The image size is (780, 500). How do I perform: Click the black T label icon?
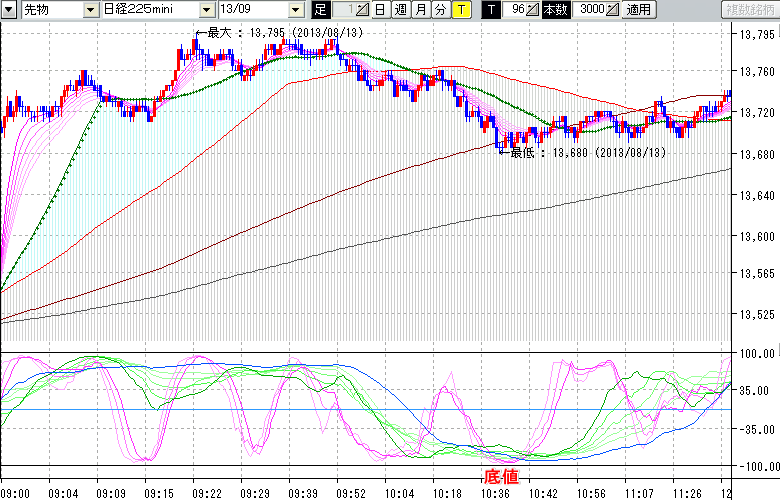[491, 9]
